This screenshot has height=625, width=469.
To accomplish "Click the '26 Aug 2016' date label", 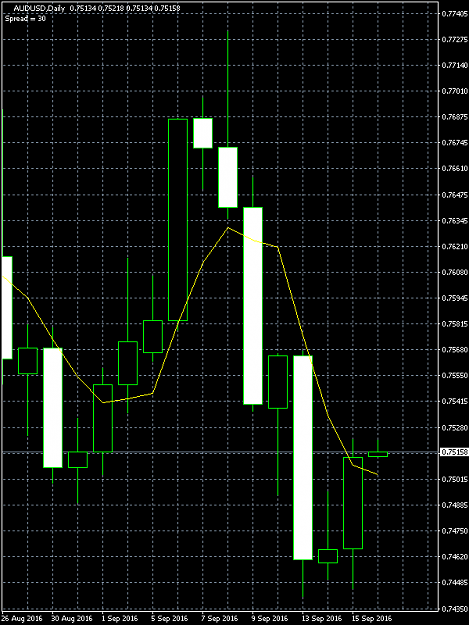I will [x=22, y=619].
